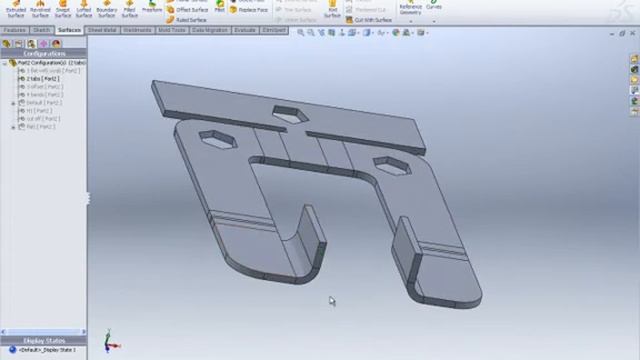Select the 4 bends [Part2] configuration

pos(40,95)
